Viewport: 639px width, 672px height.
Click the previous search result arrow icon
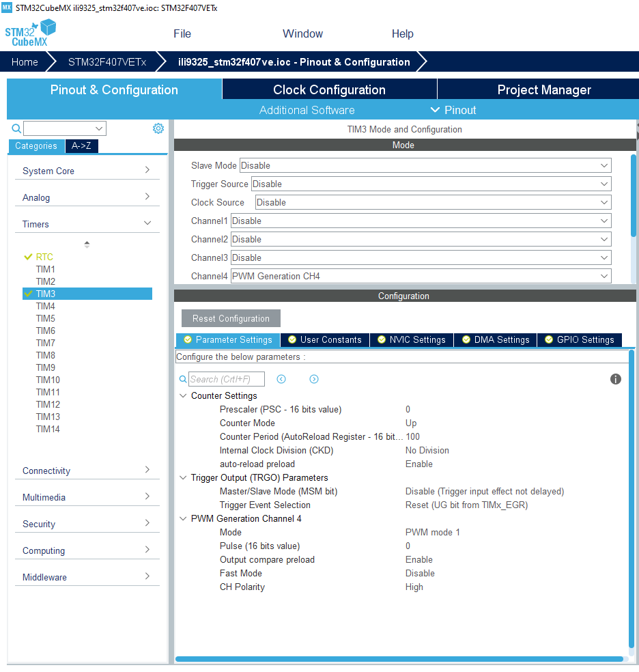click(281, 379)
